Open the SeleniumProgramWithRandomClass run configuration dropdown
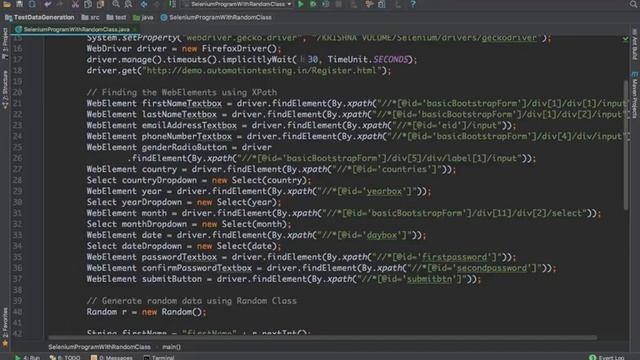This screenshot has width=640, height=360. [238, 4]
